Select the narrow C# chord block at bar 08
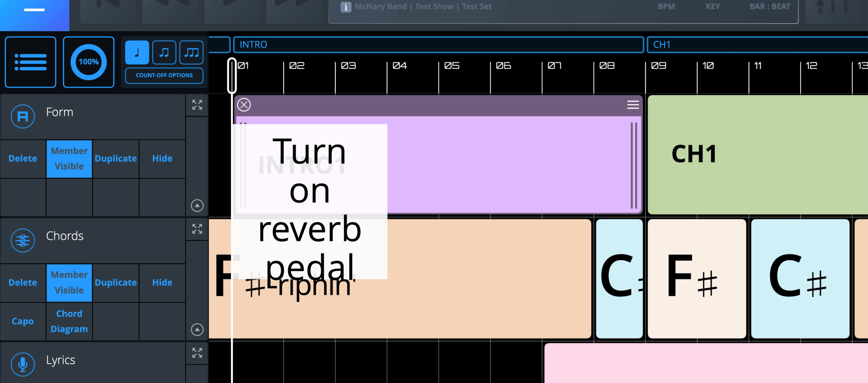The height and width of the screenshot is (383, 868). (619, 279)
